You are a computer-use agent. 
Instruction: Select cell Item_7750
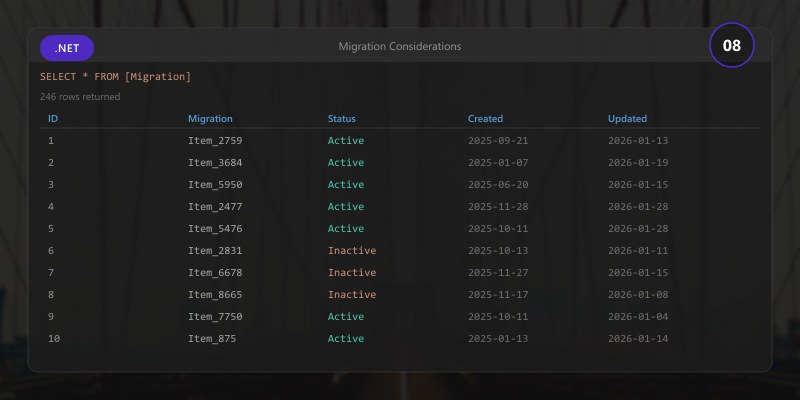[x=215, y=316]
